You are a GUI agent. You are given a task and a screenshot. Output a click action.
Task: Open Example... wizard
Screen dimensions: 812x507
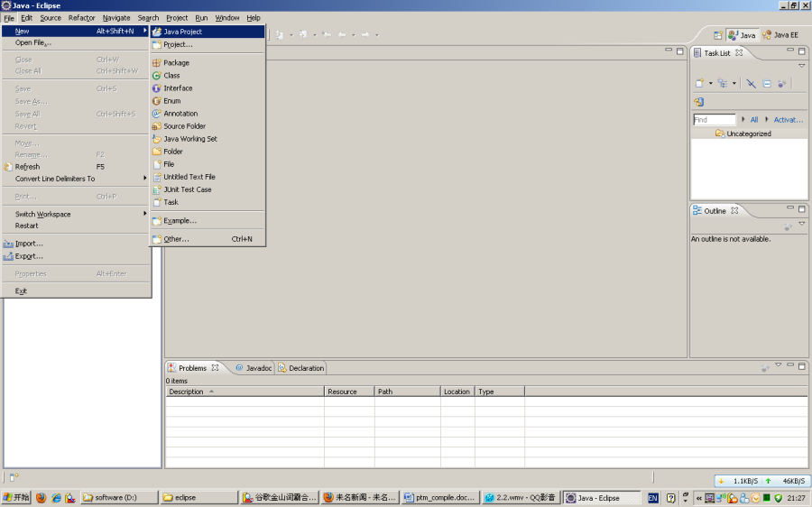[x=208, y=221]
